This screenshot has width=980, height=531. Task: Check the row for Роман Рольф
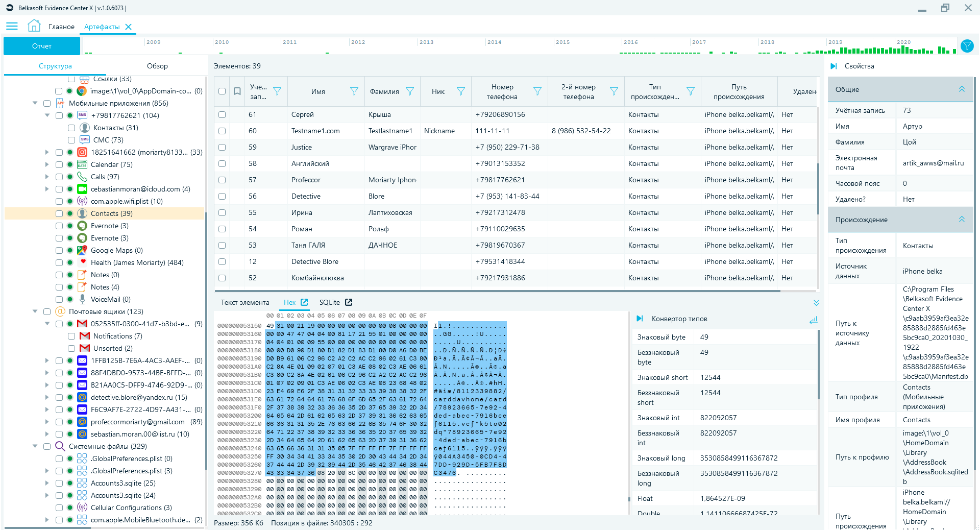point(222,229)
